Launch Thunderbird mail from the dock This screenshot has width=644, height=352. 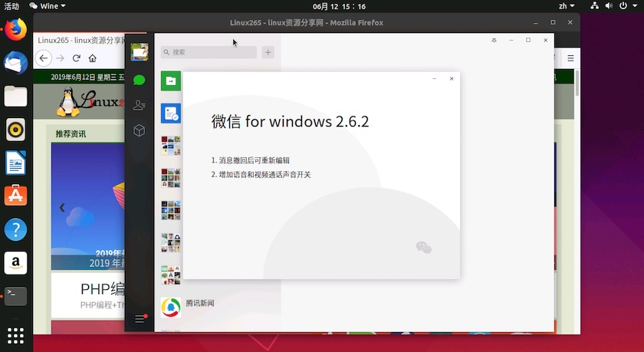pos(15,63)
